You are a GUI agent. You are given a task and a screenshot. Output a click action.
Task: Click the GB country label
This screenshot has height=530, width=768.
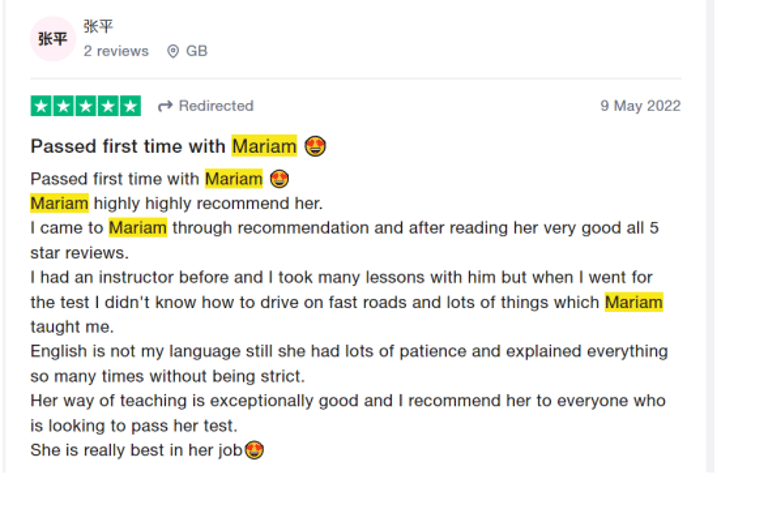(x=197, y=51)
